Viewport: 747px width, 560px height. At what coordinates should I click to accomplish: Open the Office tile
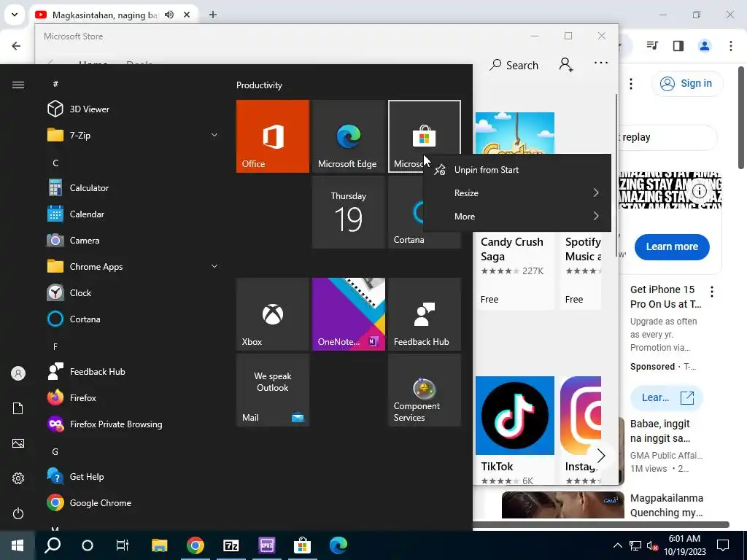point(273,136)
